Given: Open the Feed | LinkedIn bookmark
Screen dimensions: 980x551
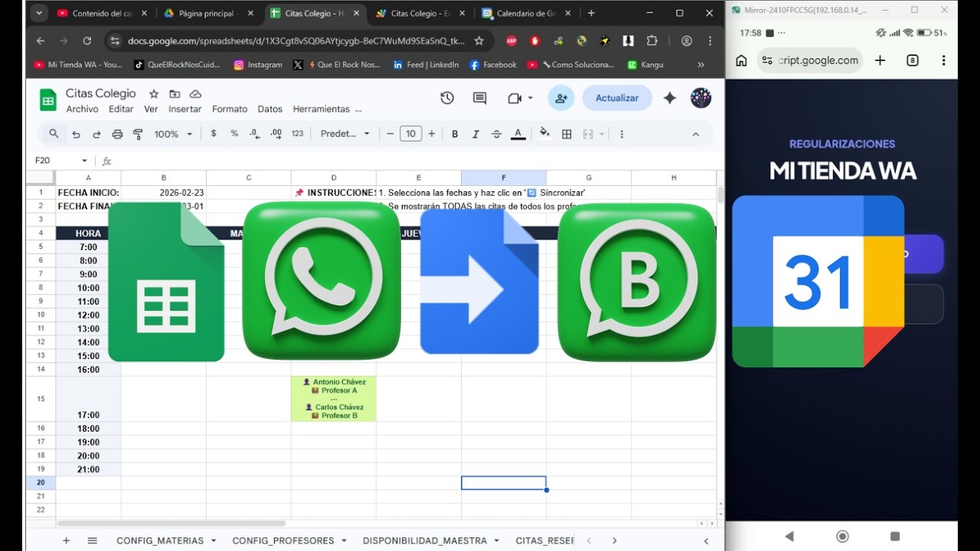Looking at the screenshot, I should [426, 65].
